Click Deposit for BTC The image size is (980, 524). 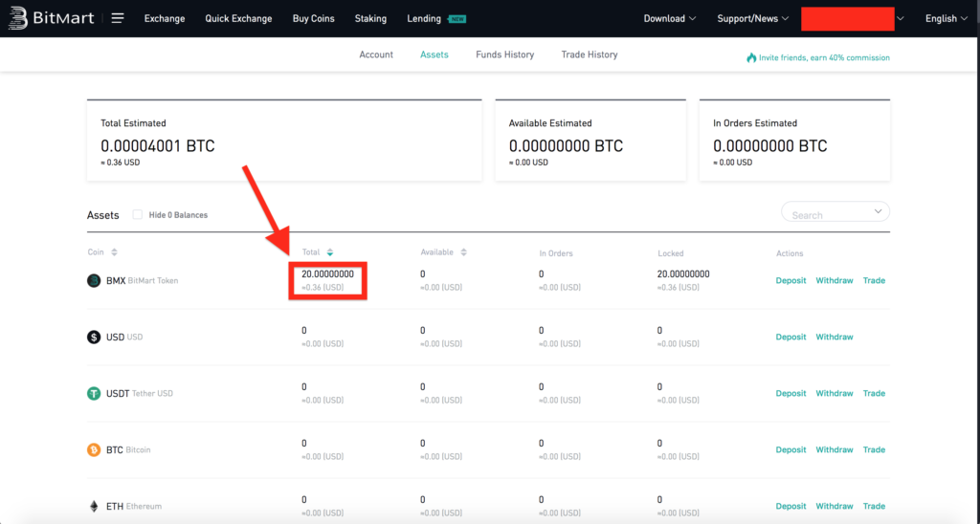coord(791,449)
